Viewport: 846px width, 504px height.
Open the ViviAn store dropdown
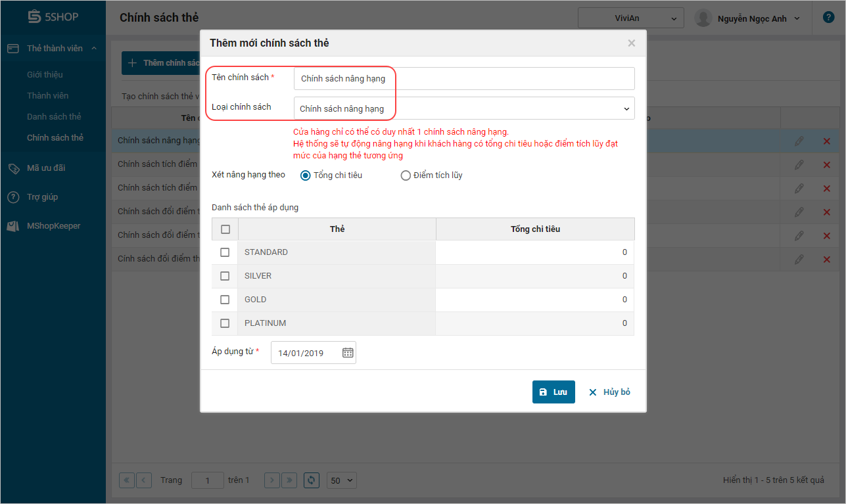click(631, 18)
